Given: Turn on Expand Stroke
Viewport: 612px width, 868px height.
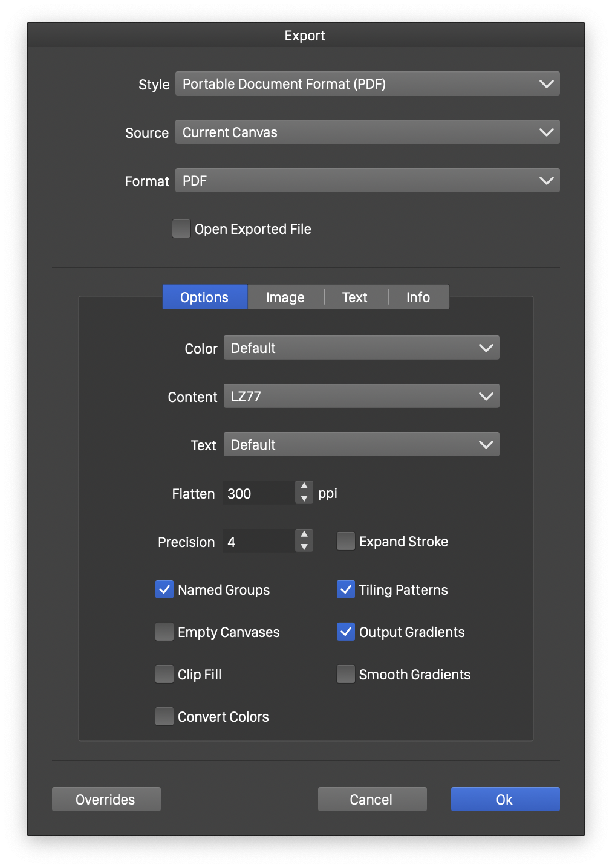Looking at the screenshot, I should 346,541.
